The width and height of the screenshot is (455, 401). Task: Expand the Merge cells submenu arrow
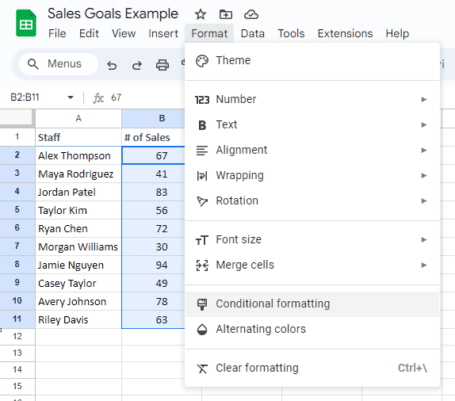point(424,265)
